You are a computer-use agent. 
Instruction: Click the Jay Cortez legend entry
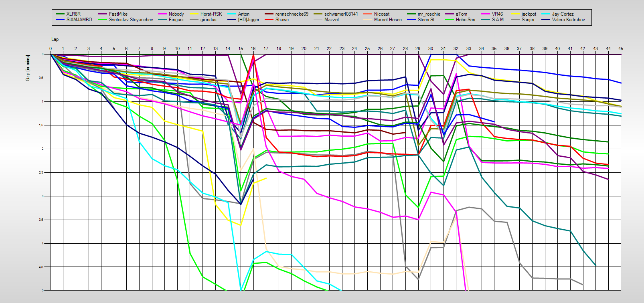[x=563, y=14]
